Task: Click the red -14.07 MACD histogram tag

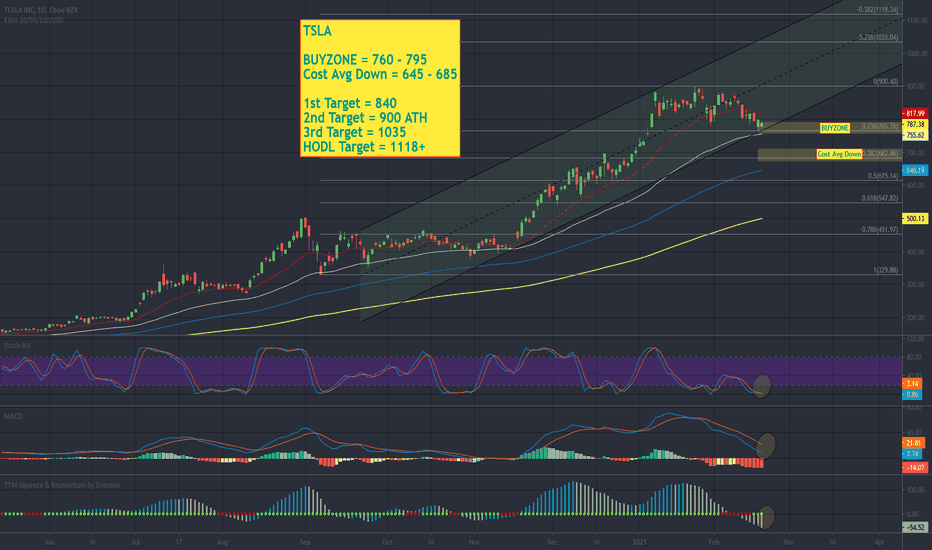Action: 915,468
